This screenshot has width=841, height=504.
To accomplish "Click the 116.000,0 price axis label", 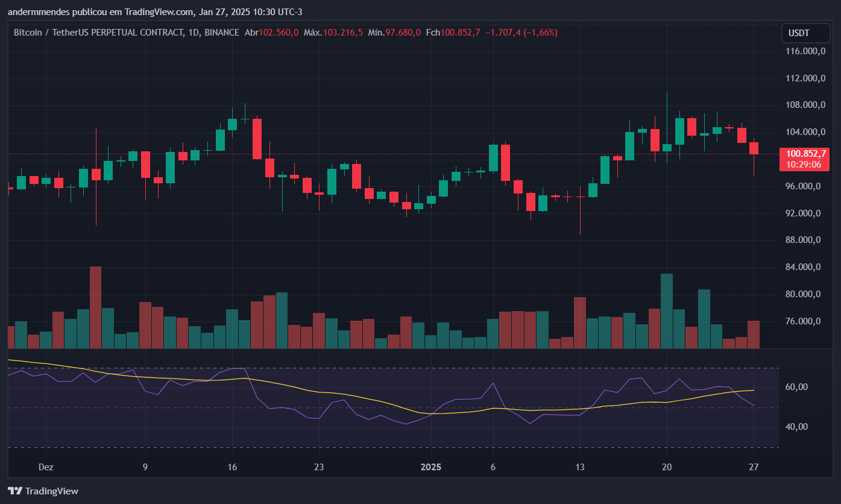I will coord(805,51).
